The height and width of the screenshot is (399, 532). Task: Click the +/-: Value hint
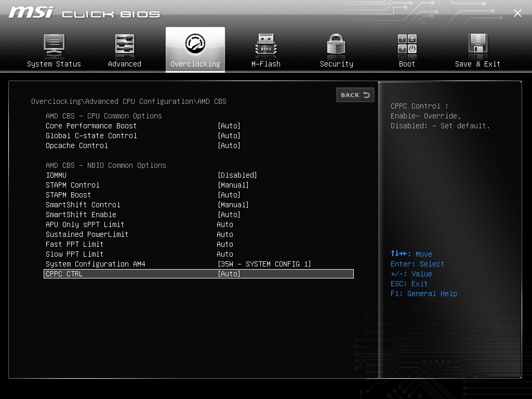tap(411, 274)
